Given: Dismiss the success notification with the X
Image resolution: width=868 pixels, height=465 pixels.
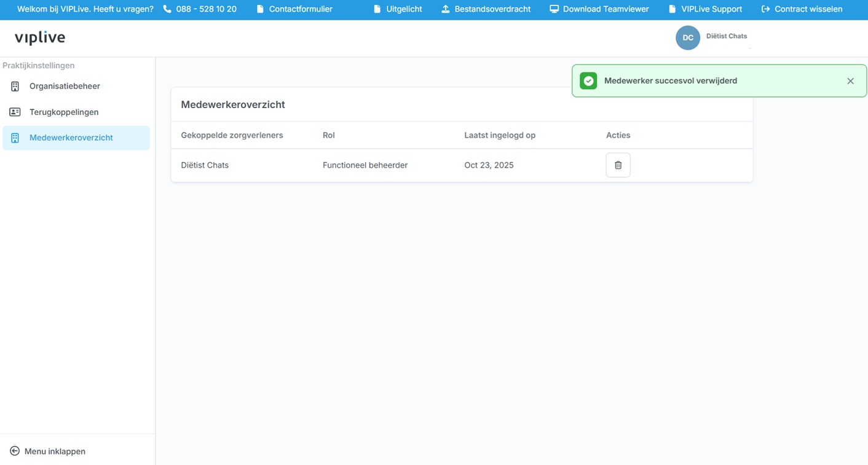Looking at the screenshot, I should tap(850, 81).
